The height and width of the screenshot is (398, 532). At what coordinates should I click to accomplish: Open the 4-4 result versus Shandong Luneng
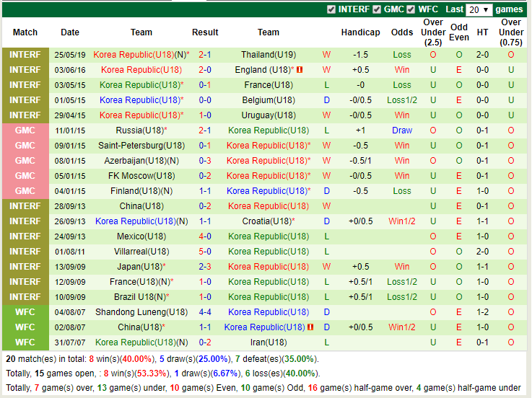(205, 312)
